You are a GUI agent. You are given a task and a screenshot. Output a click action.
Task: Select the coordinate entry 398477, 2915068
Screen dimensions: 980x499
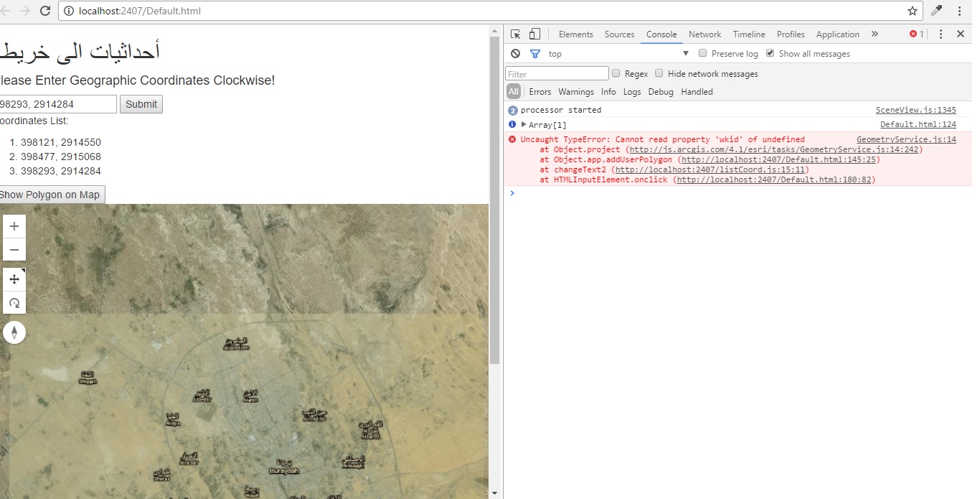(61, 157)
